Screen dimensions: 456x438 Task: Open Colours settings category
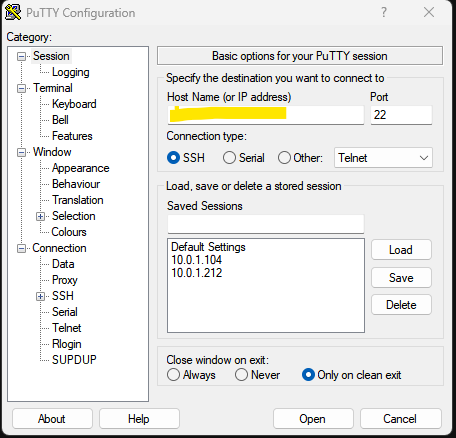point(69,232)
